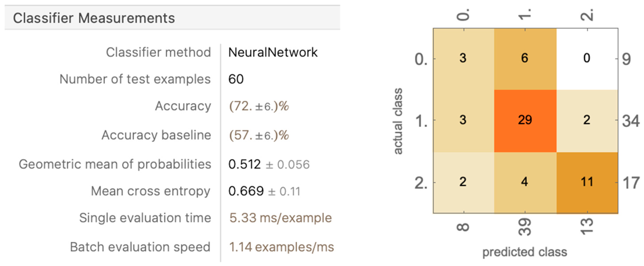
Task: Click the Classifier Measurements panel header
Action: pos(94,18)
